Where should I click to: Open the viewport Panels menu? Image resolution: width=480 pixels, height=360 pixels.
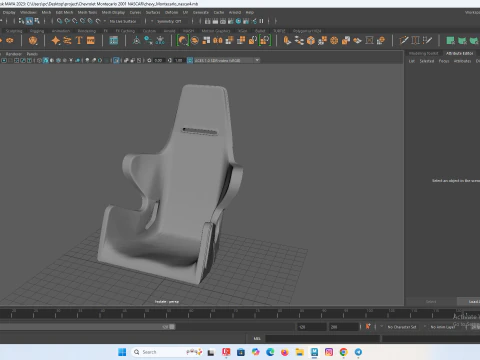coord(32,54)
